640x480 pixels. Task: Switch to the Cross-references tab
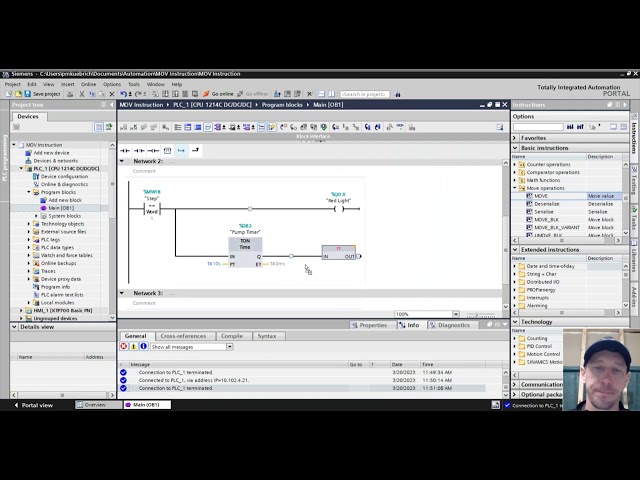pos(183,336)
